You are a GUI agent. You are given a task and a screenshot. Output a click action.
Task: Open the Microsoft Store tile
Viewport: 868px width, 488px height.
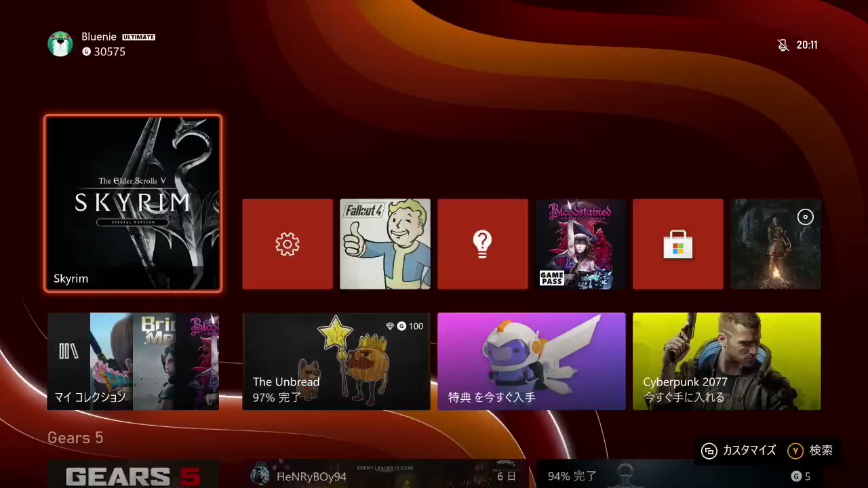click(x=678, y=244)
